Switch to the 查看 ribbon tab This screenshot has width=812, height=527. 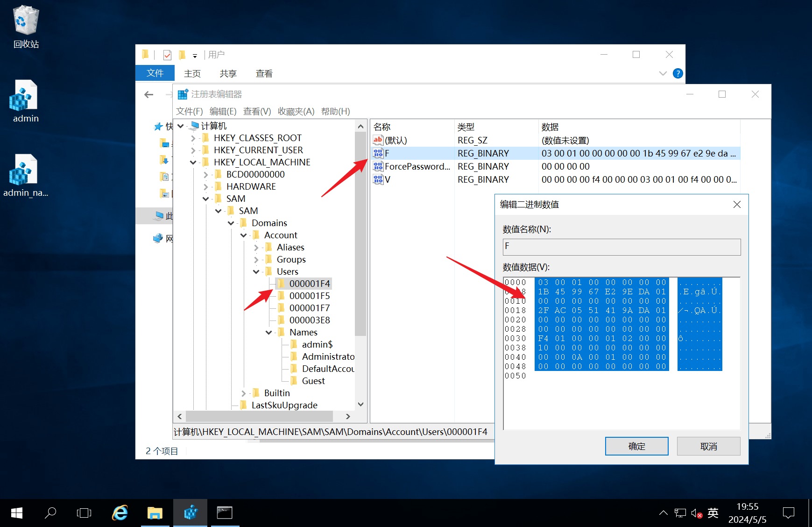coord(264,73)
